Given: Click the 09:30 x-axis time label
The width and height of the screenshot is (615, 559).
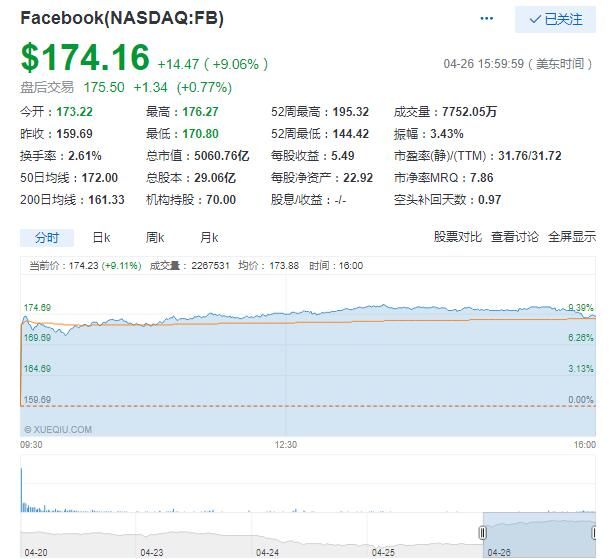Looking at the screenshot, I should click(31, 444).
